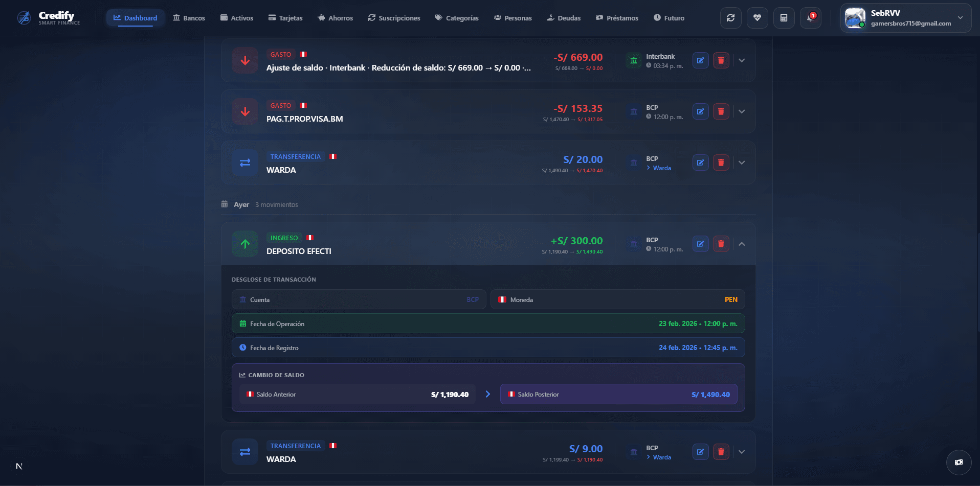The width and height of the screenshot is (980, 486).
Task: Click the Fecha de Registro field
Action: pos(488,348)
